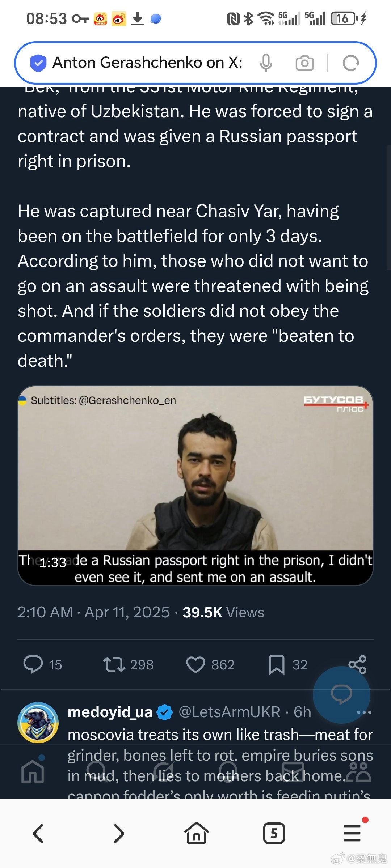Image resolution: width=391 pixels, height=868 pixels.
Task: Repost the tweet with retweet icon
Action: pos(114,664)
